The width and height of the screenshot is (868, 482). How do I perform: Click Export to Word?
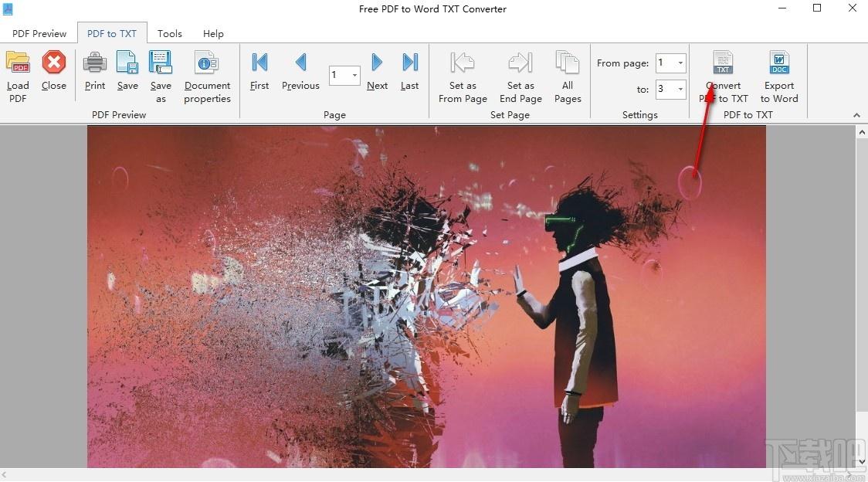click(779, 76)
